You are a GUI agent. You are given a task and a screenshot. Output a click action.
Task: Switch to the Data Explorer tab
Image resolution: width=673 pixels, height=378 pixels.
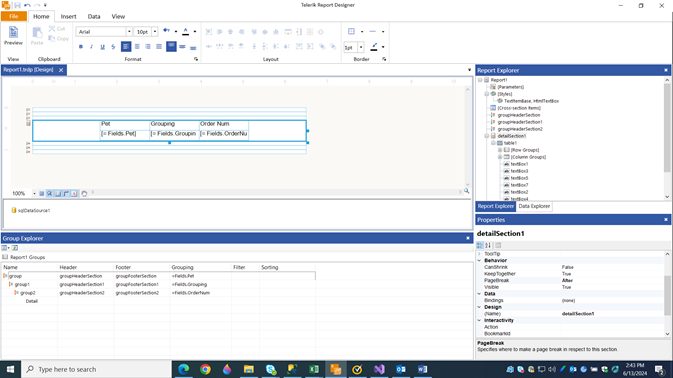(534, 206)
